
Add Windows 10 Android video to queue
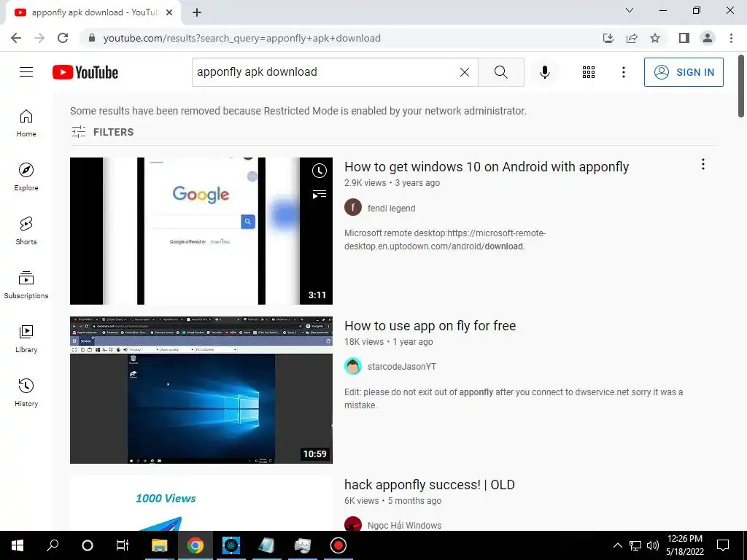320,194
